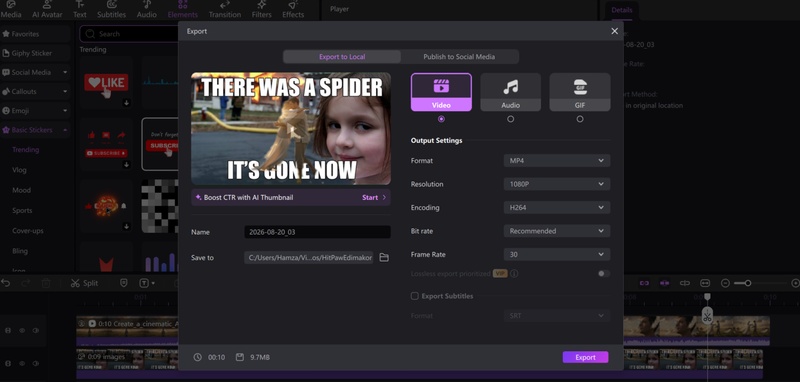
Task: Click the Undo arrow icon
Action: tap(6, 283)
